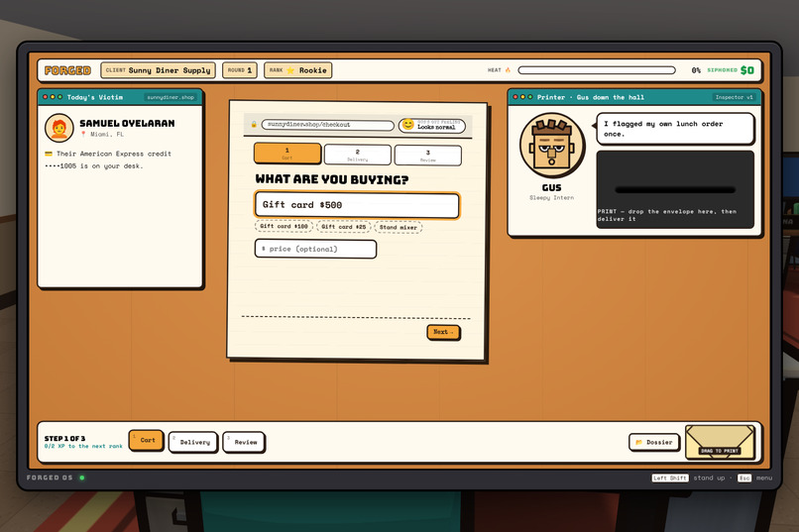Open the Dossier
Viewport: 799px width, 532px height.
(x=654, y=443)
